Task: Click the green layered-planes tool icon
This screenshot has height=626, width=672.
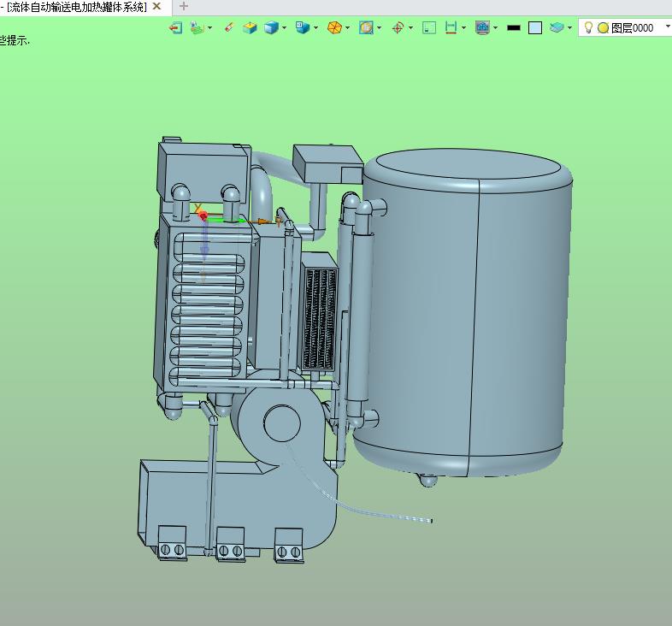Action: pos(197,27)
